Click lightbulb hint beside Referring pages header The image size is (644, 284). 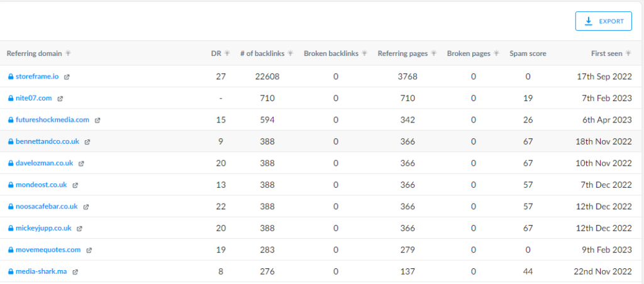click(x=434, y=53)
